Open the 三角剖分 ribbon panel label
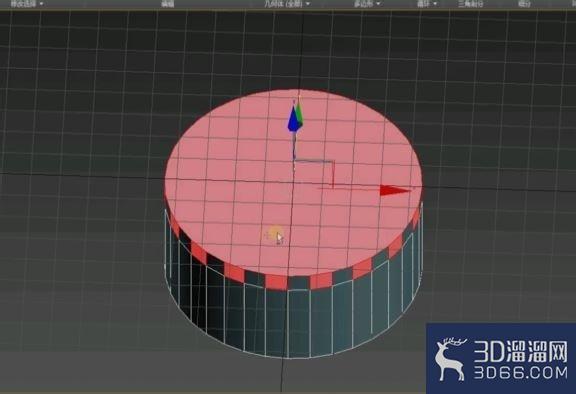Viewport: 576px width, 394px height. [x=471, y=4]
